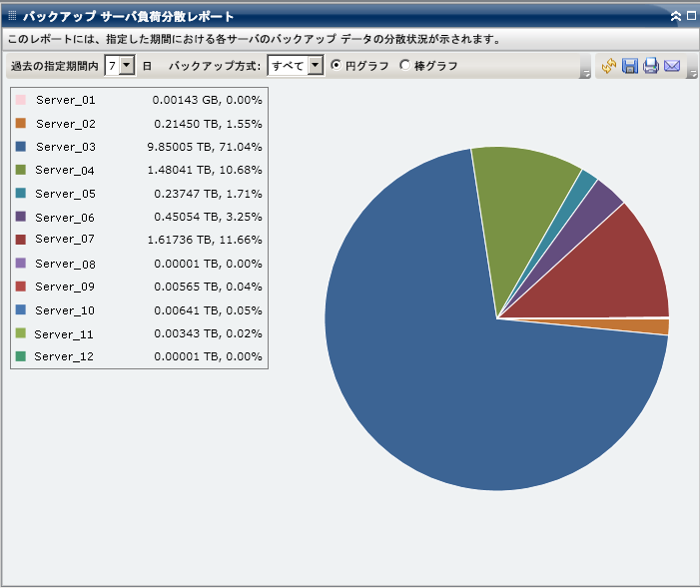Select the 棒グラフ radio button
The width and height of the screenshot is (700, 588).
tap(404, 65)
